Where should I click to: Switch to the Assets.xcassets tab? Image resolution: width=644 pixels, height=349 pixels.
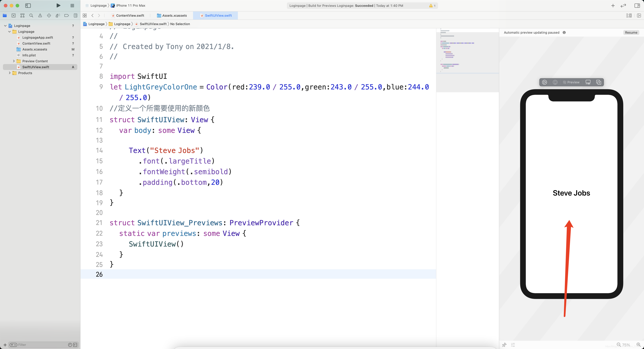[174, 16]
